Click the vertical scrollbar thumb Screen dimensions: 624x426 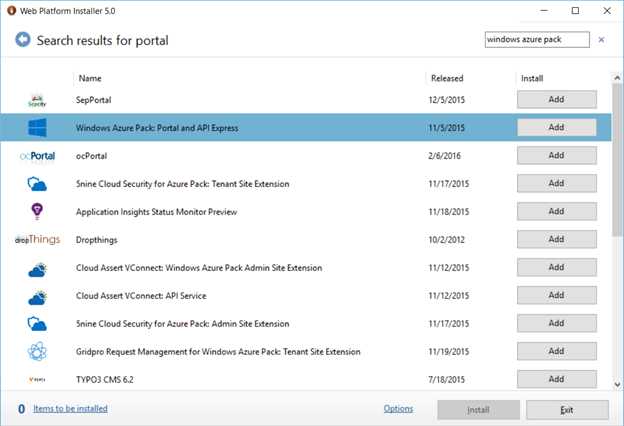[617, 159]
